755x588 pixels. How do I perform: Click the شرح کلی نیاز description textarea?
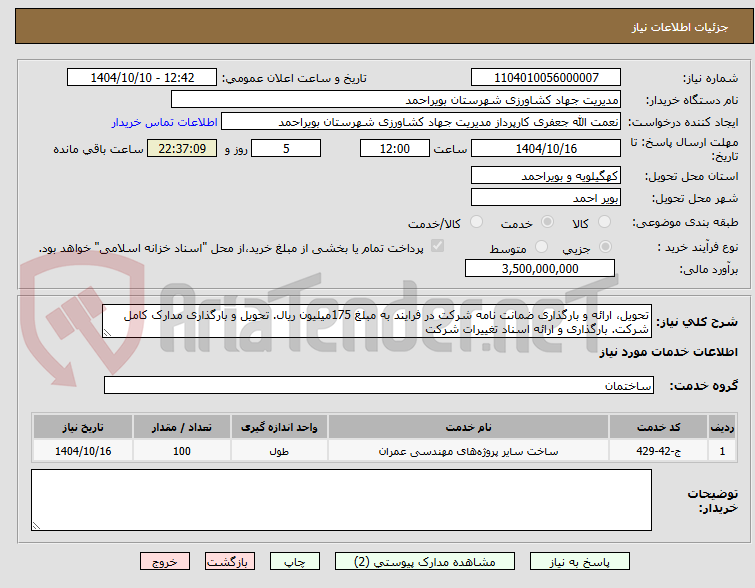[377, 321]
